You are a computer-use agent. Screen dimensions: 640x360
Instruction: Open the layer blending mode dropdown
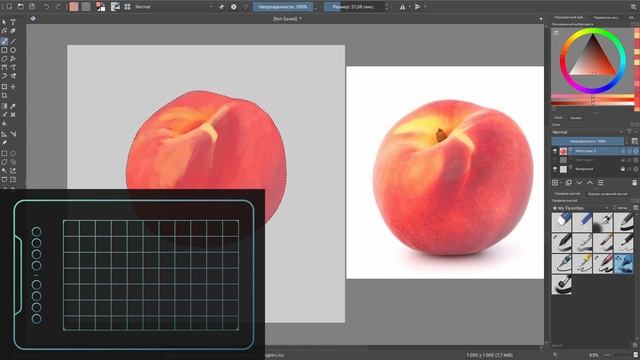(x=588, y=132)
